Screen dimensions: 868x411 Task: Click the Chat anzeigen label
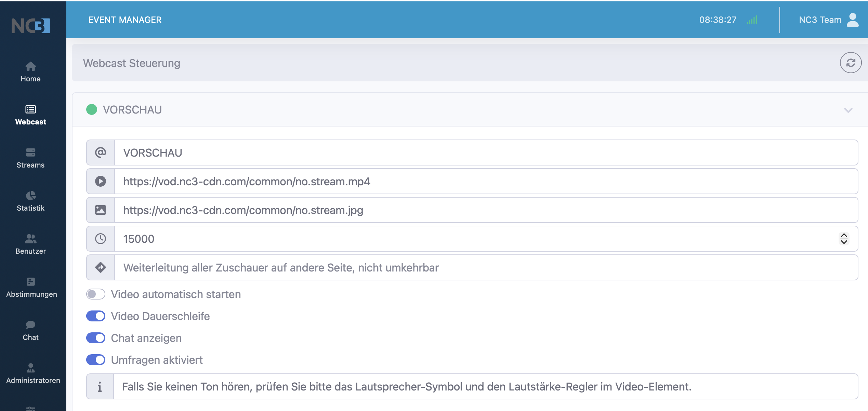[x=146, y=338]
